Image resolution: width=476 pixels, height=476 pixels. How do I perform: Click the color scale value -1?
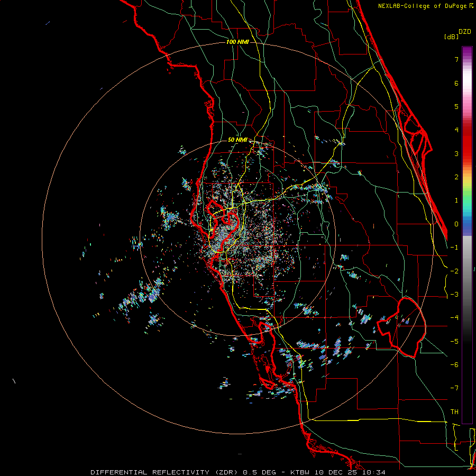(454, 248)
